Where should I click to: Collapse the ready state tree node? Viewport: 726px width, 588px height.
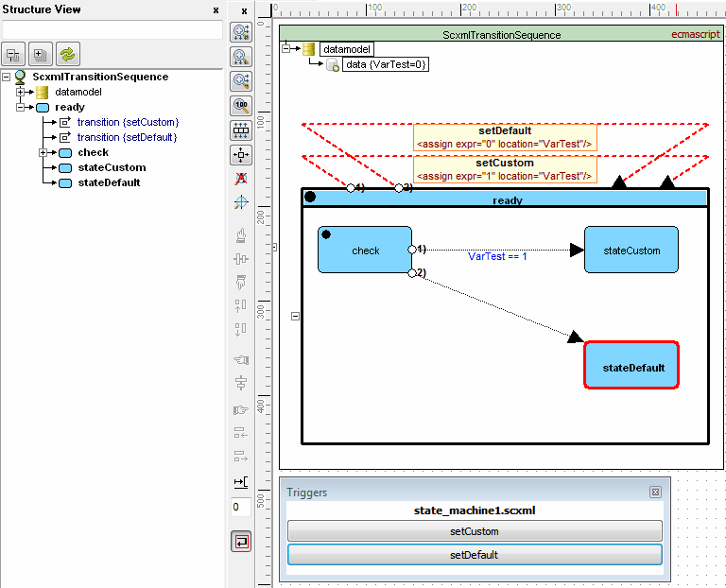point(21,108)
